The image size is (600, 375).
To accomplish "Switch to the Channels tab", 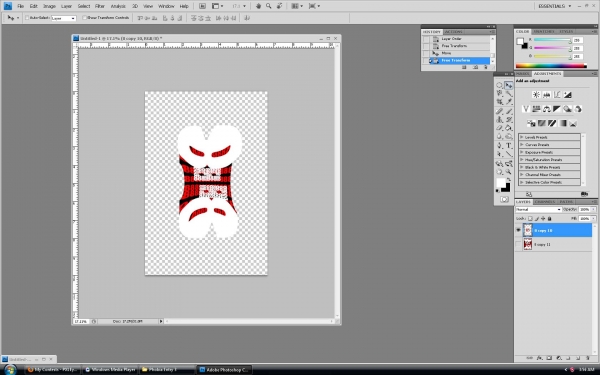I will click(x=545, y=202).
